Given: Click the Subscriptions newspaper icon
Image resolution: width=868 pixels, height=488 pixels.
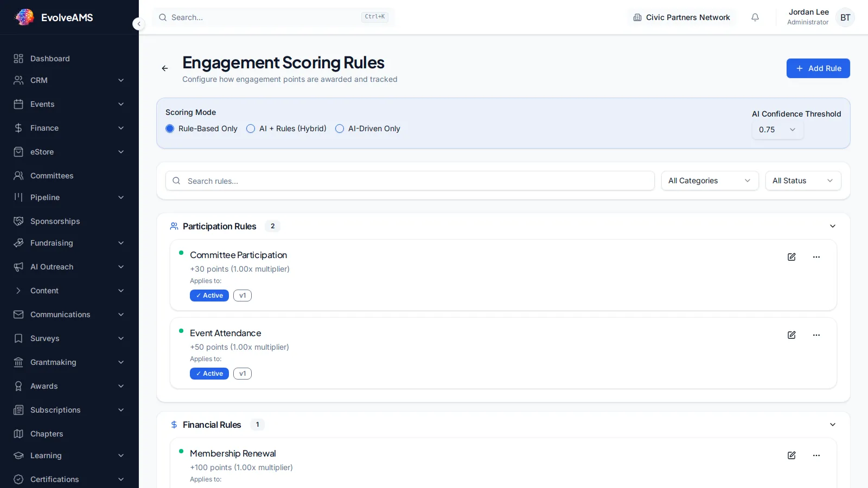Looking at the screenshot, I should [x=18, y=410].
